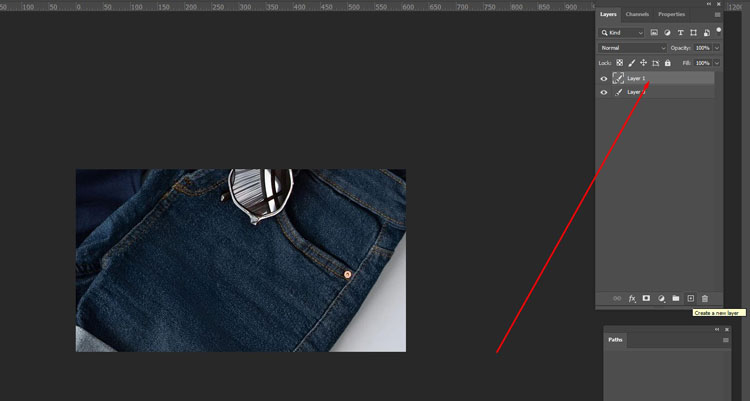The height and width of the screenshot is (401, 750).
Task: Select the bottom layer thumbnail
Action: pos(618,92)
